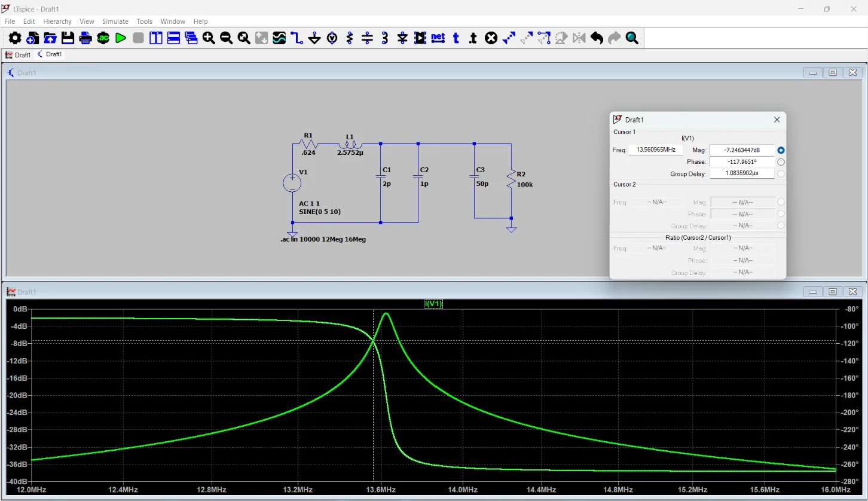Viewport: 868px width, 501px height.
Task: Open the Simulate menu
Action: point(115,22)
